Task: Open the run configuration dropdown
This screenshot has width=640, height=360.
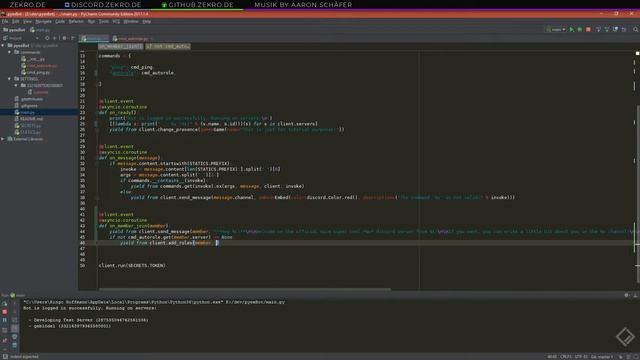Action: click(556, 29)
